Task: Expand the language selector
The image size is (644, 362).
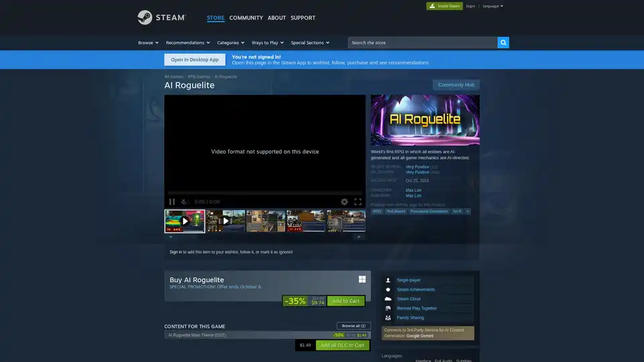Action: (492, 6)
